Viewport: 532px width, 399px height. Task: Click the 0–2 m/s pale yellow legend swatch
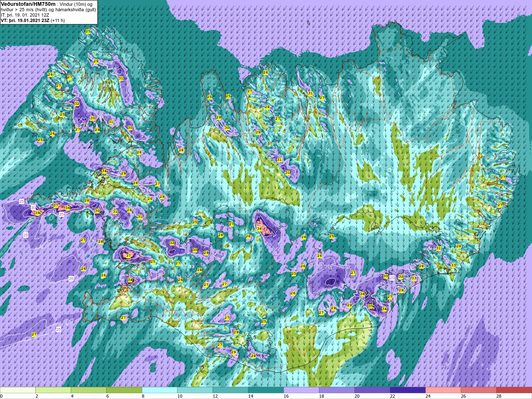[18, 390]
